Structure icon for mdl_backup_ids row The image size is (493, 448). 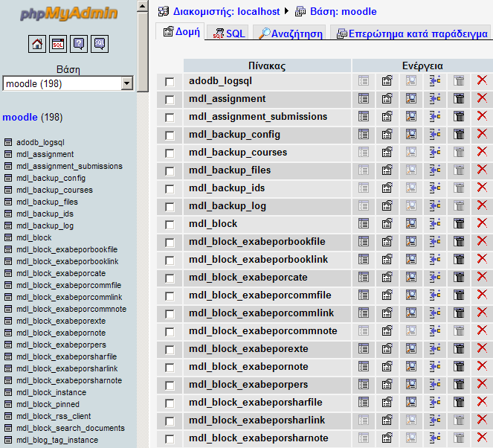click(x=387, y=188)
